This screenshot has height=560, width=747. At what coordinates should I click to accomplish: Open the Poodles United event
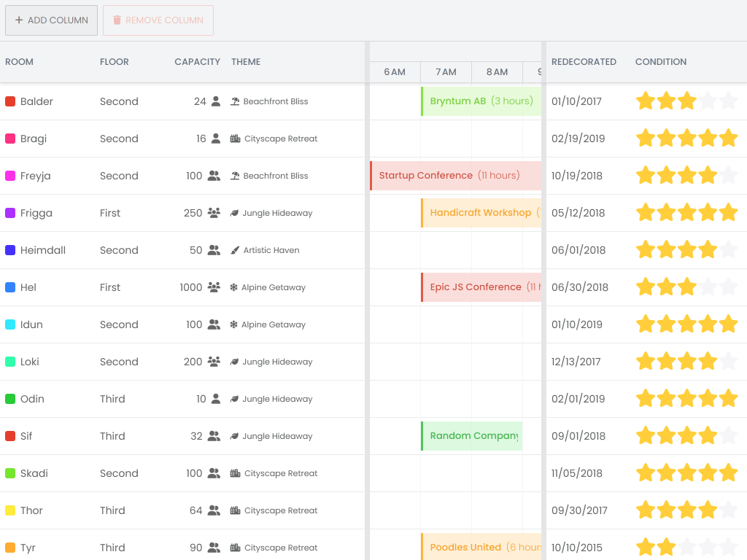(x=481, y=547)
